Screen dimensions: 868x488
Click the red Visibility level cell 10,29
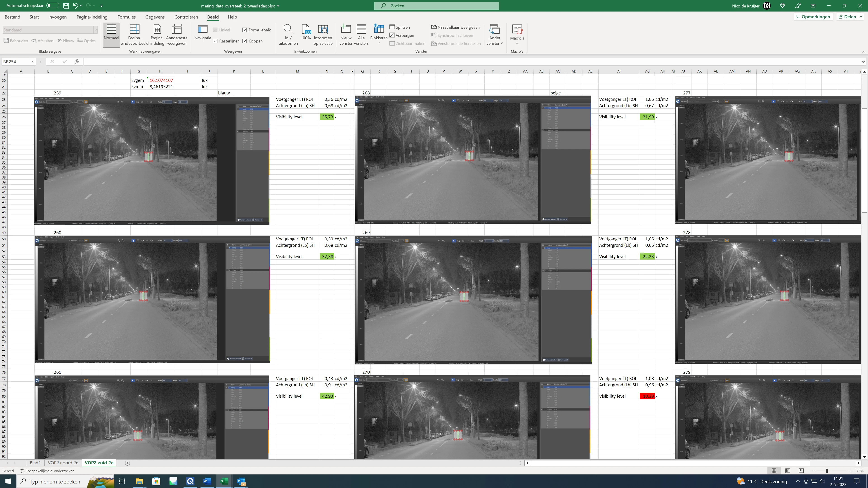point(647,396)
